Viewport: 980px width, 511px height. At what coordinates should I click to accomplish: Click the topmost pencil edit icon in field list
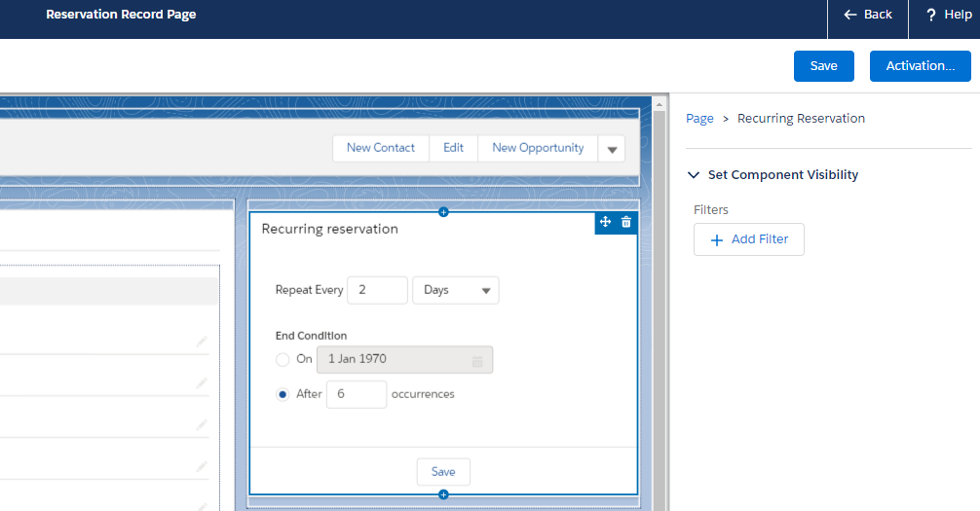(x=202, y=342)
